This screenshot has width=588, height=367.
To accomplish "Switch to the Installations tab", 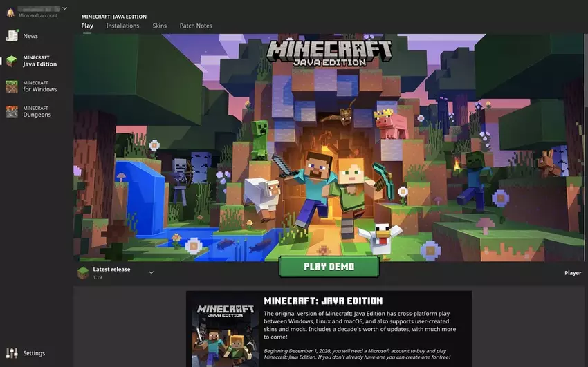I will click(x=122, y=26).
